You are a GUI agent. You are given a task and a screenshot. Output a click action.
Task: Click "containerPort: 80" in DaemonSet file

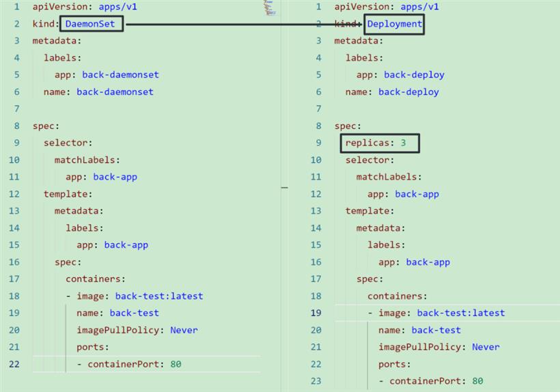pyautogui.click(x=135, y=364)
